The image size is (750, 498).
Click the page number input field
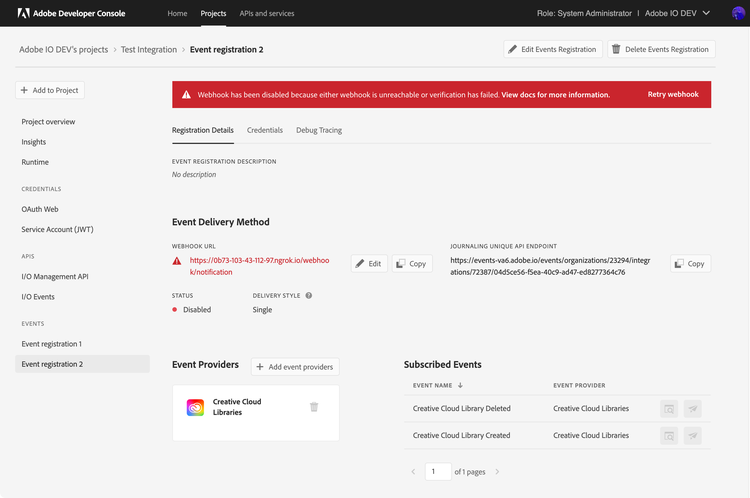coord(437,471)
